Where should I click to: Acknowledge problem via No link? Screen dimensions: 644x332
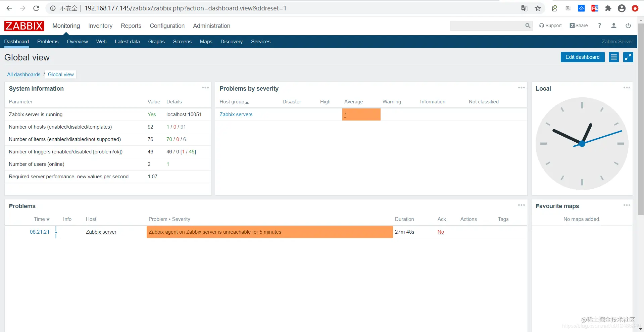[x=441, y=232]
